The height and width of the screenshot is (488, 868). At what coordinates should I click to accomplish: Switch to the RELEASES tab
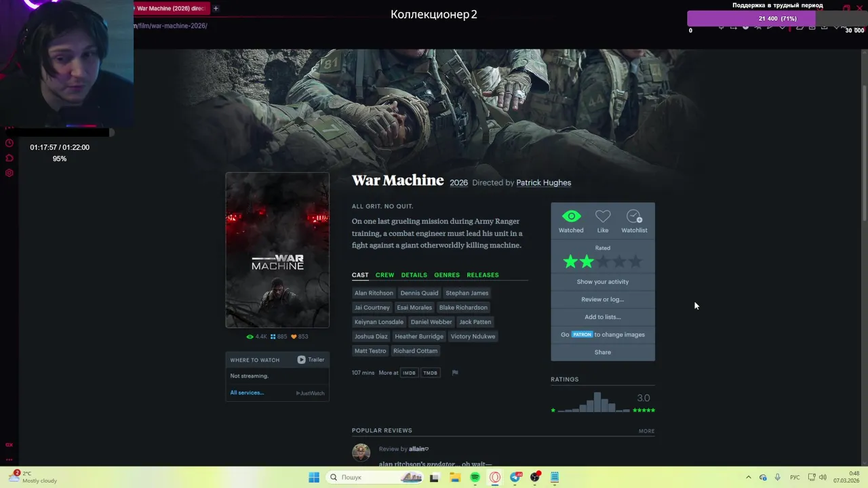pos(483,275)
